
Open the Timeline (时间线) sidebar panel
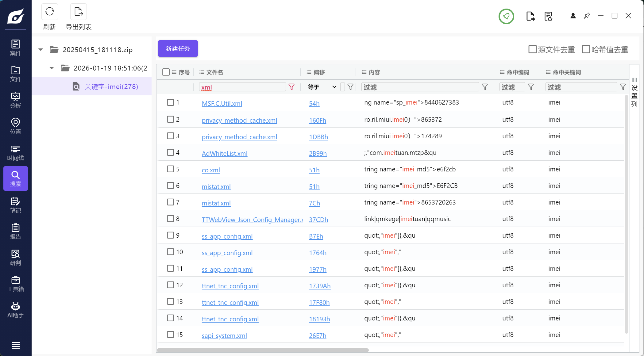[15, 153]
